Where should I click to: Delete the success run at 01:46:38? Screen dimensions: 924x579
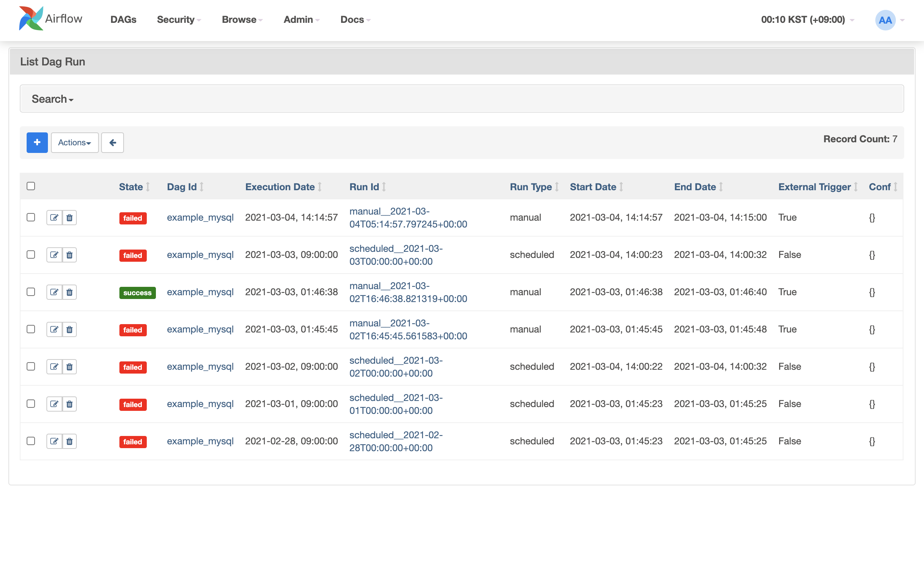[x=69, y=292]
